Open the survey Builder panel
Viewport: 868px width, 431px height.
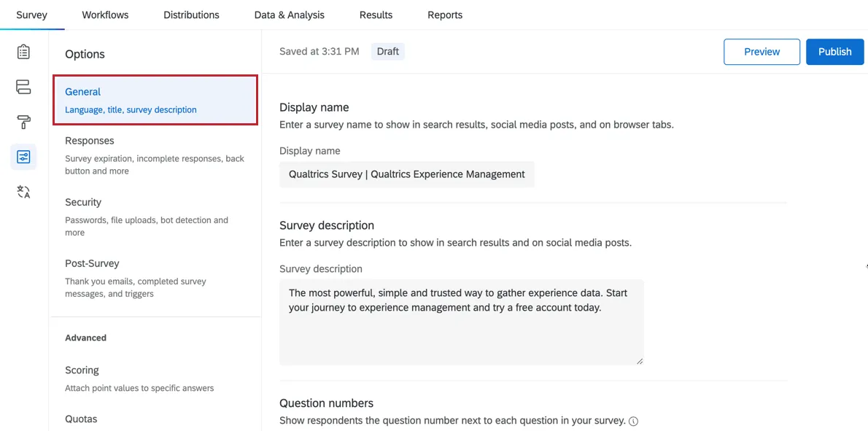click(23, 52)
